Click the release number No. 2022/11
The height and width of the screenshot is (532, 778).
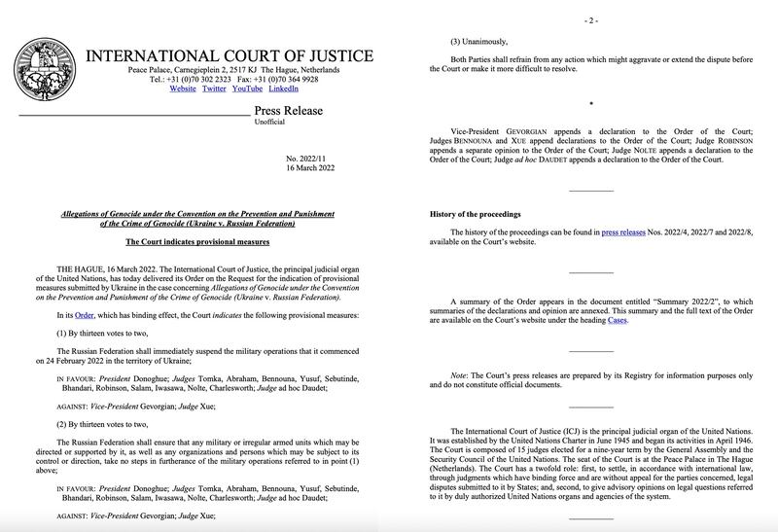click(309, 158)
